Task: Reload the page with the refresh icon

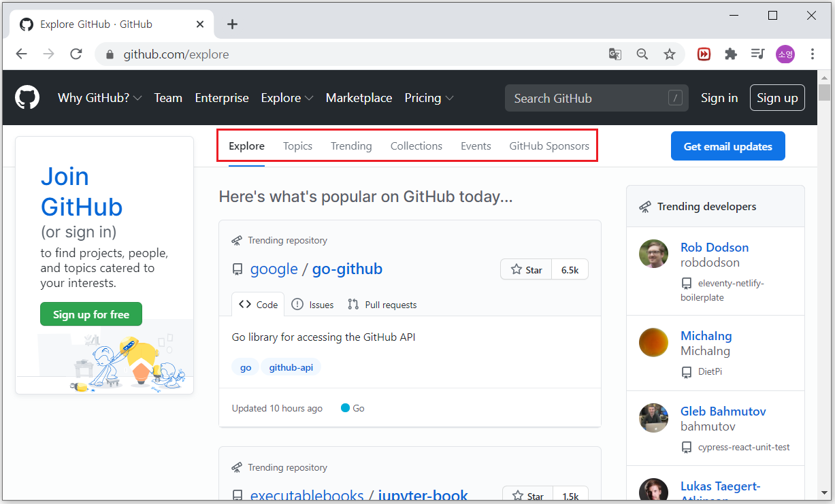Action: 76,54
